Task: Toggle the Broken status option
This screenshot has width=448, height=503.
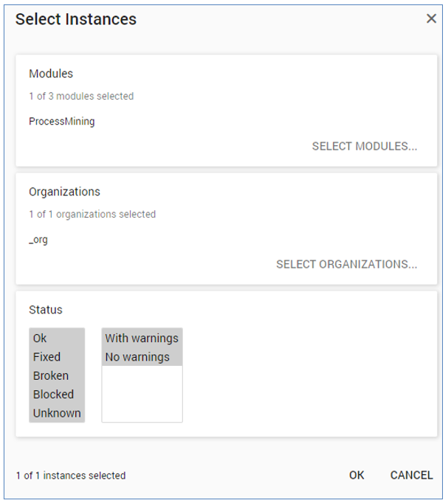Action: 50,375
